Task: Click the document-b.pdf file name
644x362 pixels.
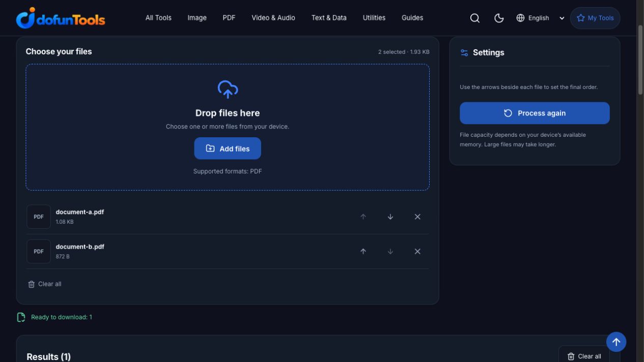Action: coord(80,247)
